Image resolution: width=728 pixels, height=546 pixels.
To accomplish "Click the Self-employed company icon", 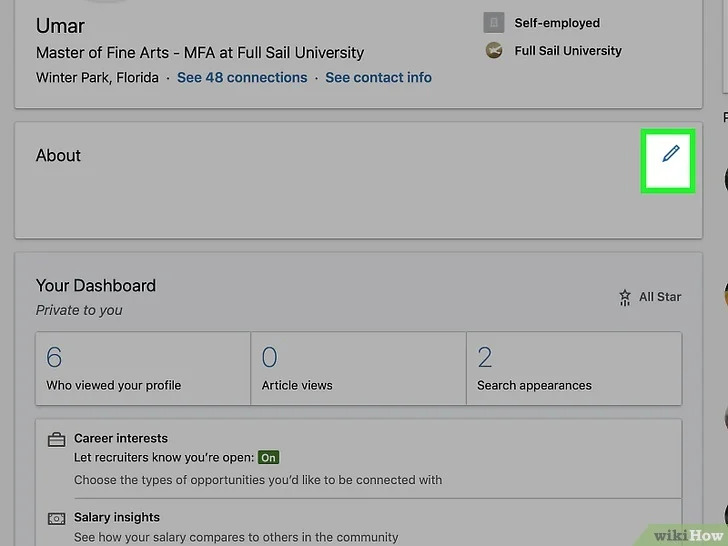I will (x=493, y=22).
